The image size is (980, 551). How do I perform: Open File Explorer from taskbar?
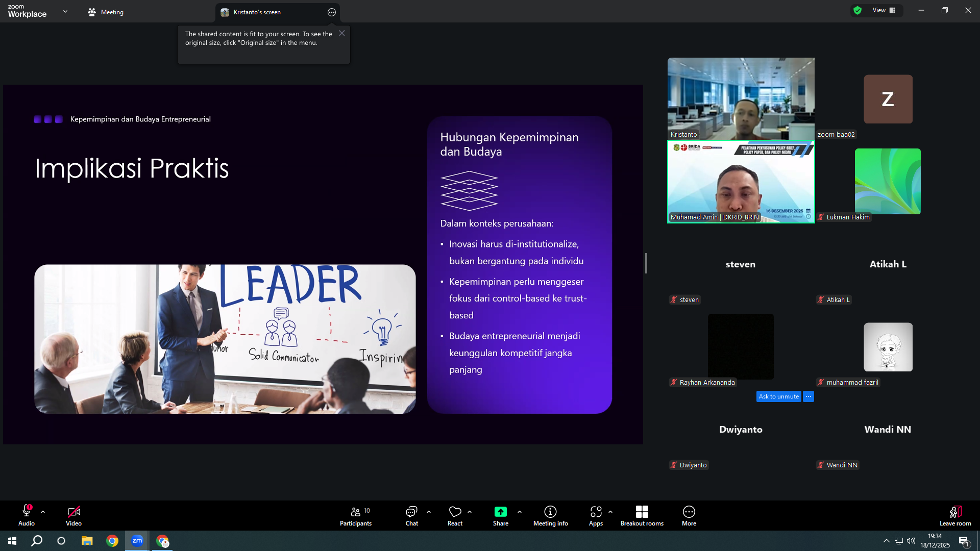click(x=87, y=541)
